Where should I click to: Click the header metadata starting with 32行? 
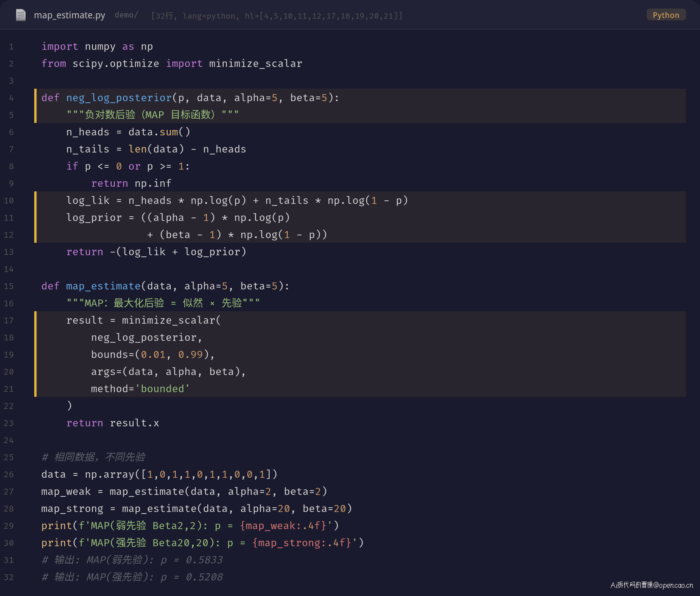pyautogui.click(x=277, y=16)
